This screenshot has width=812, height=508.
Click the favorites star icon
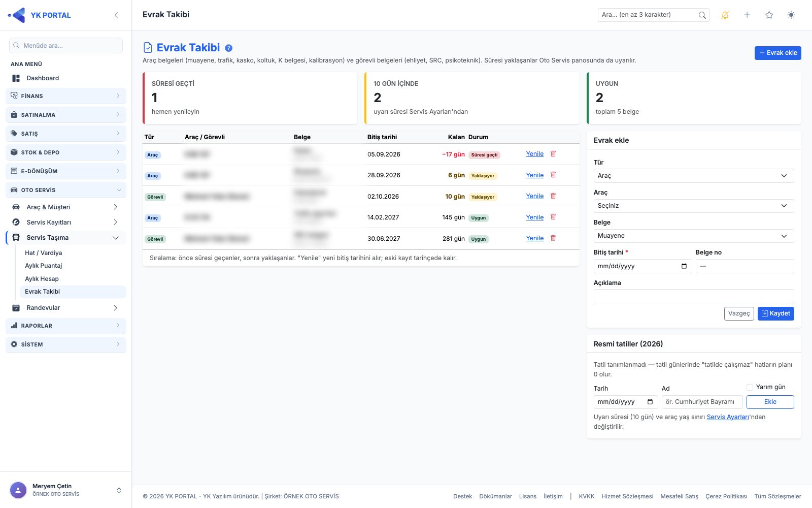point(769,15)
